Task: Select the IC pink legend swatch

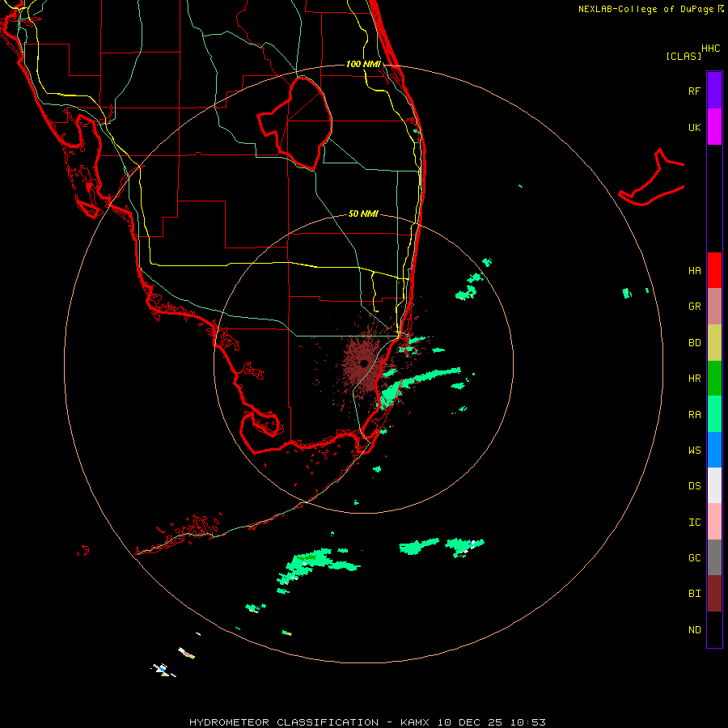Action: tap(714, 522)
